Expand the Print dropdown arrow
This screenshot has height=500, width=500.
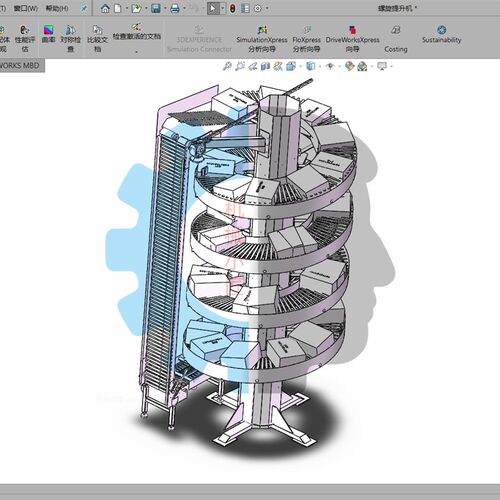pyautogui.click(x=184, y=9)
